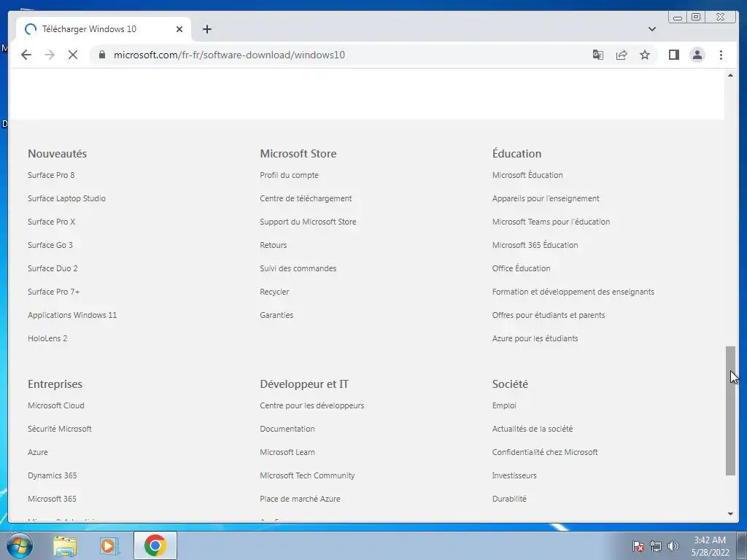Expand the tab search chevron

point(652,29)
